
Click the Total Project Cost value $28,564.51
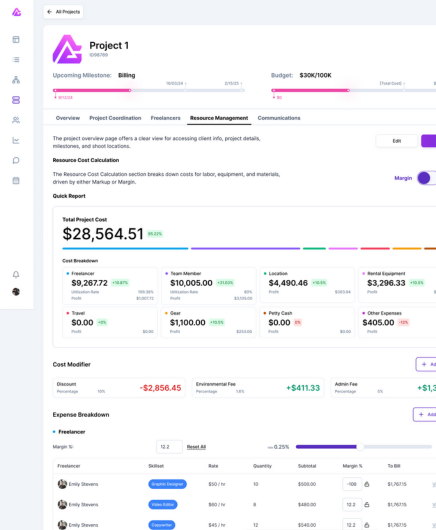tap(103, 234)
